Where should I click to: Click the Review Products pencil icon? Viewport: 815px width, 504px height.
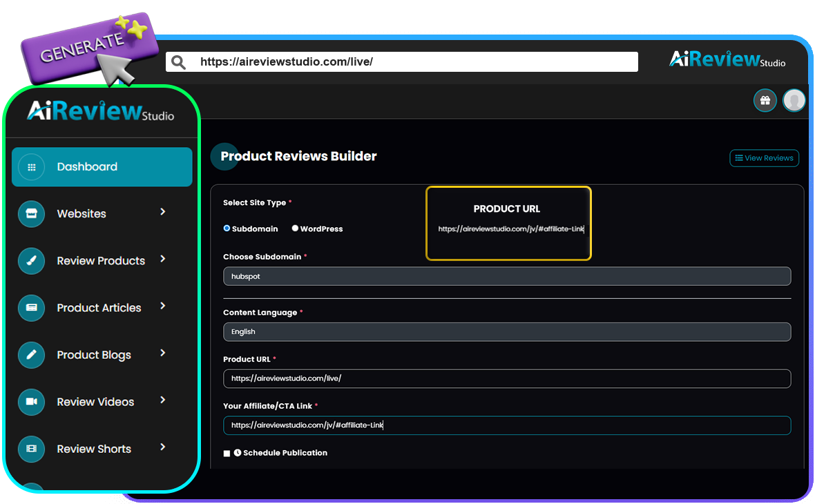pyautogui.click(x=31, y=260)
